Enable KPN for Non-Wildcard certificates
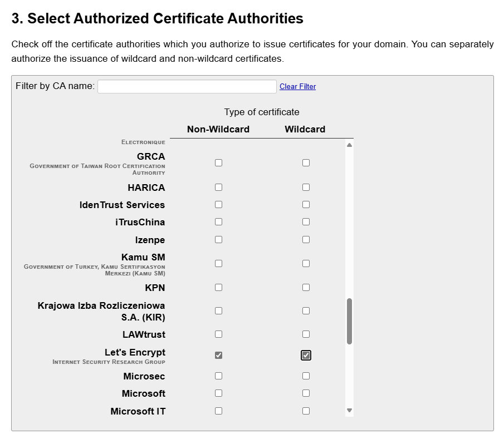504x439 pixels. [218, 287]
